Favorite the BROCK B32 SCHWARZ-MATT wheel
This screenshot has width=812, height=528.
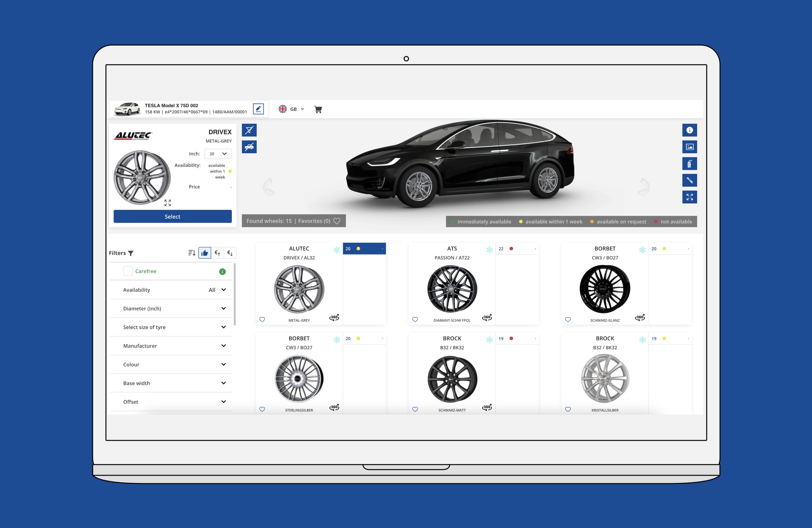pos(415,409)
